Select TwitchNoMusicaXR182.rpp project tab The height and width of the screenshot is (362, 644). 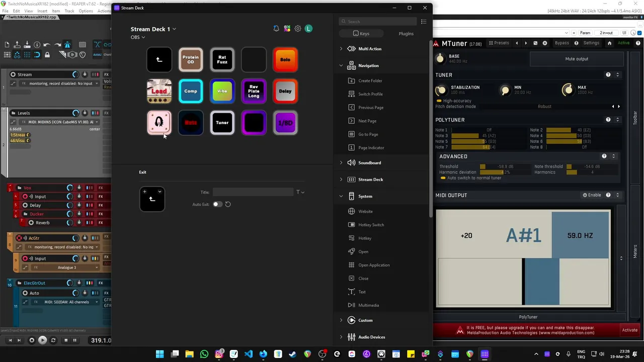[x=32, y=17]
